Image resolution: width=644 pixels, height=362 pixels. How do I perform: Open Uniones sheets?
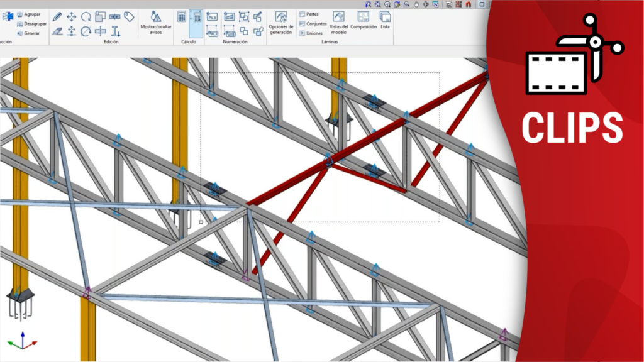[x=310, y=33]
